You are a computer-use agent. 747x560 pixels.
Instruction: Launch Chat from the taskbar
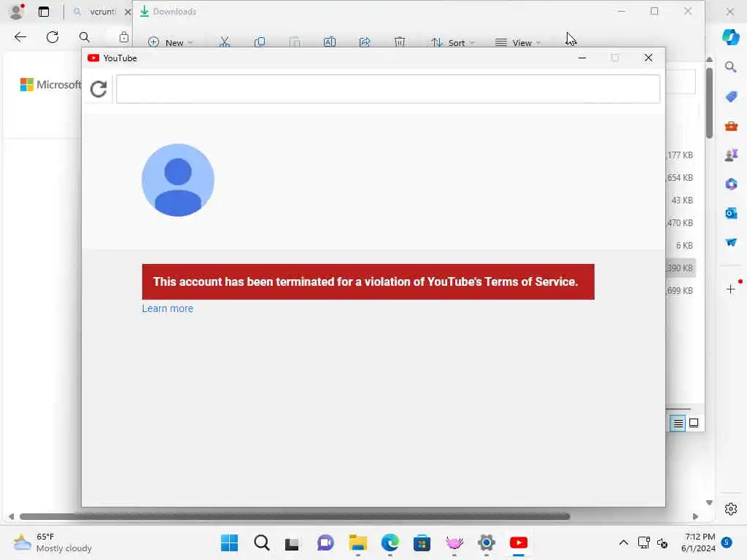coord(325,542)
